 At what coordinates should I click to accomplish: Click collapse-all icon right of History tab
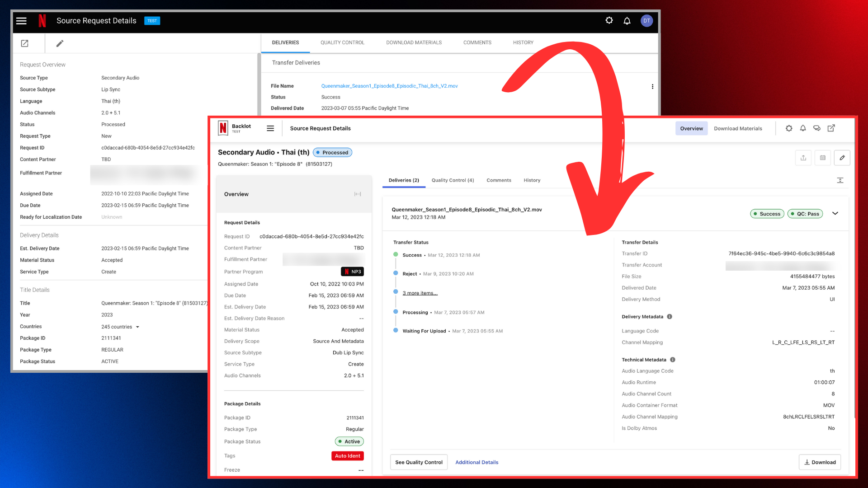840,180
